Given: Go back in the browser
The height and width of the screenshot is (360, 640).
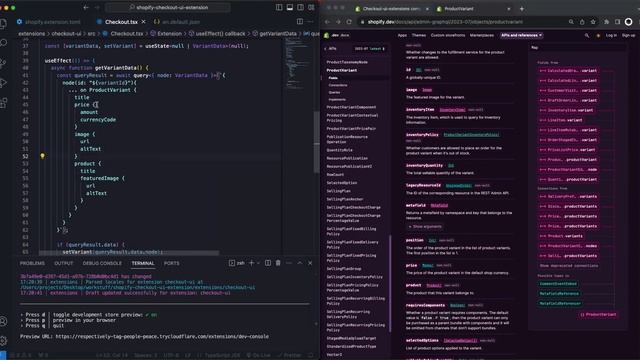Looking at the screenshot, I should point(327,22).
